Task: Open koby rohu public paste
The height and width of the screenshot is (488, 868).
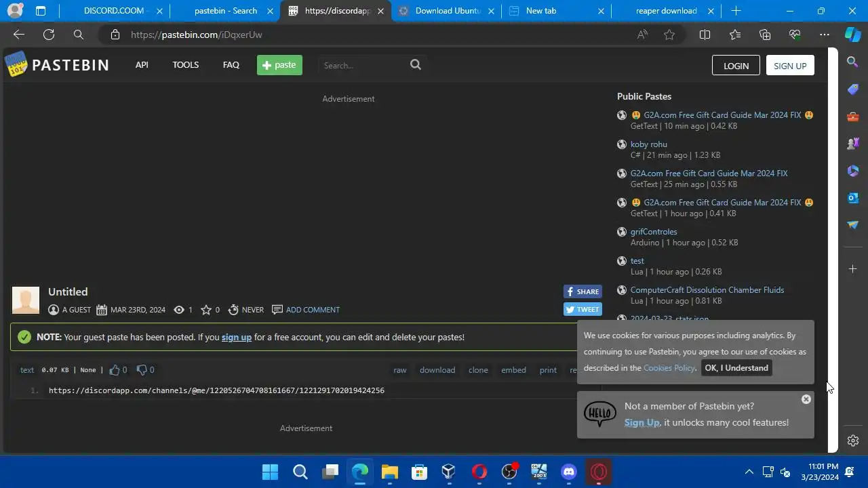Action: coord(649,144)
